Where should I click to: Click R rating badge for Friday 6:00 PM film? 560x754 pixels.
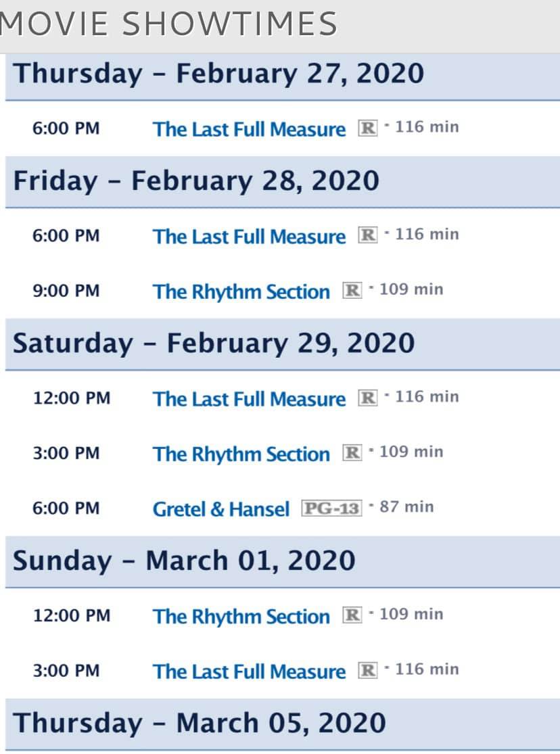[367, 236]
